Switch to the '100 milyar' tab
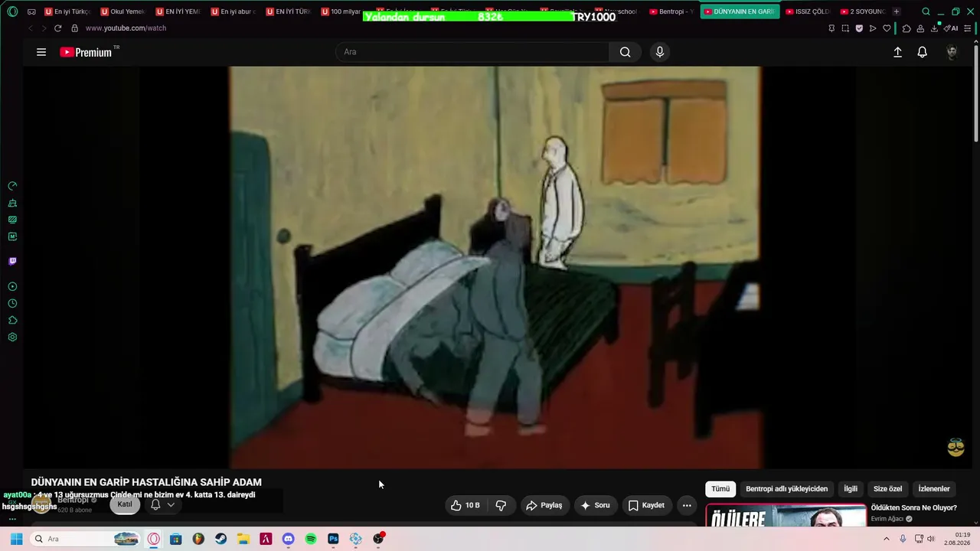The width and height of the screenshot is (980, 551). pos(341,11)
